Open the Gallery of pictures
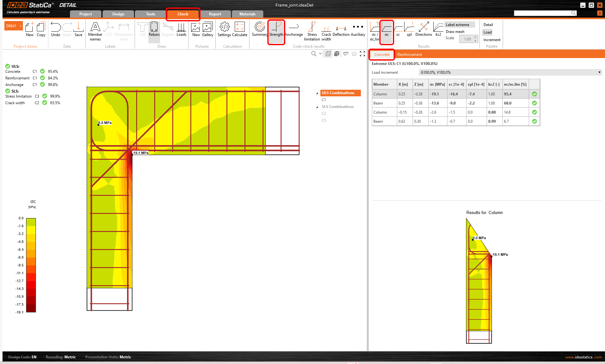605x364 pixels. click(207, 30)
